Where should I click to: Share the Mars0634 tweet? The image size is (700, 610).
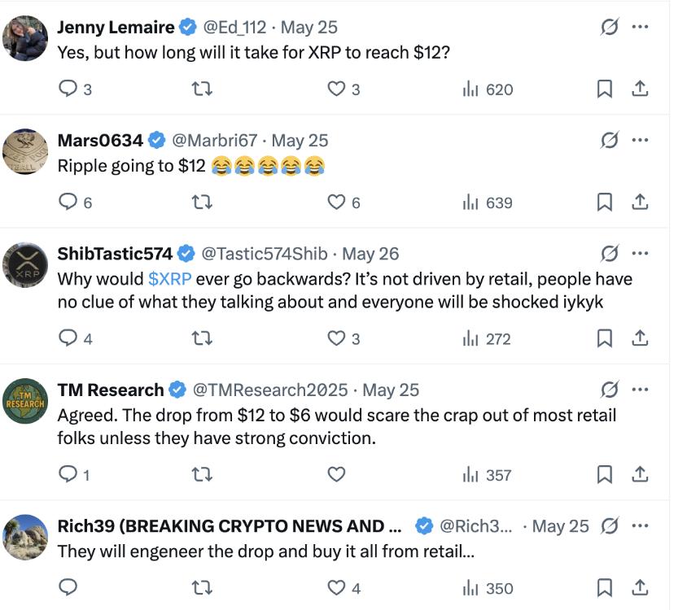[641, 203]
